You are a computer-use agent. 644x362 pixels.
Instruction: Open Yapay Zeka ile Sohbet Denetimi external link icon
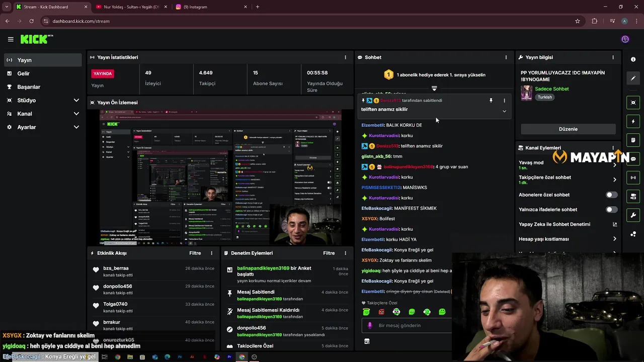pos(615,224)
